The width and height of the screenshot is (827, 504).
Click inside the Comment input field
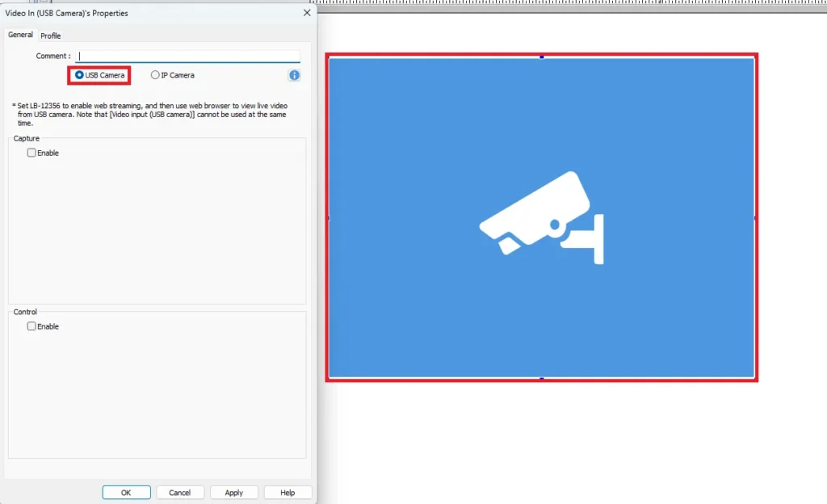[x=186, y=56]
